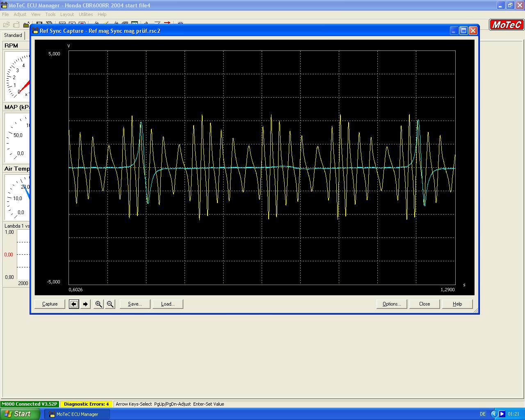Click the MoTeC logo at top right
525x420 pixels.
(x=507, y=25)
